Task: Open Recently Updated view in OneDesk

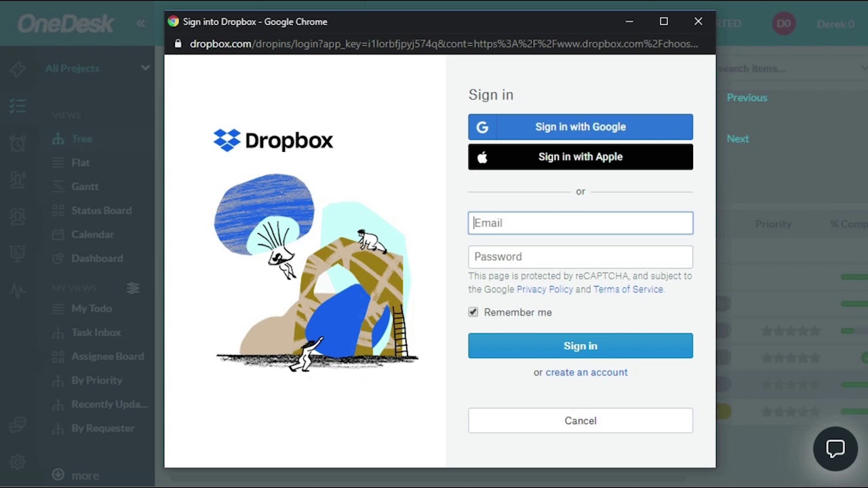Action: tap(110, 405)
